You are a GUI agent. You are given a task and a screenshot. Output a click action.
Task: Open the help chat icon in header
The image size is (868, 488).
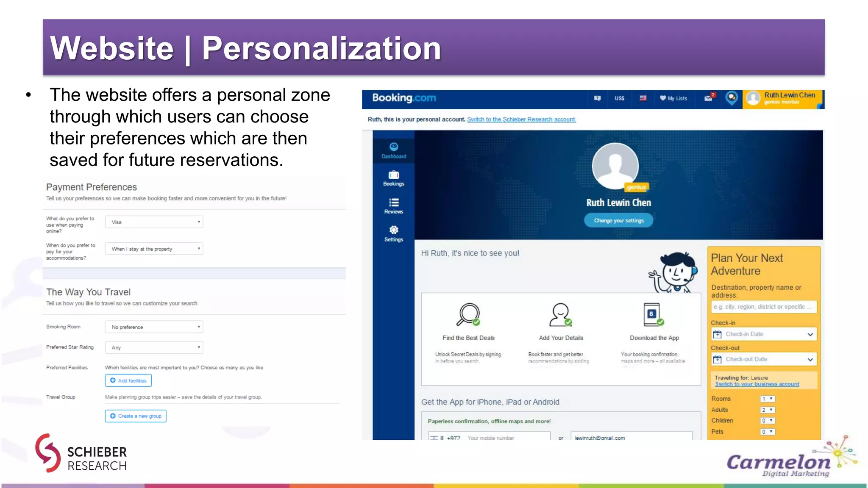[597, 98]
